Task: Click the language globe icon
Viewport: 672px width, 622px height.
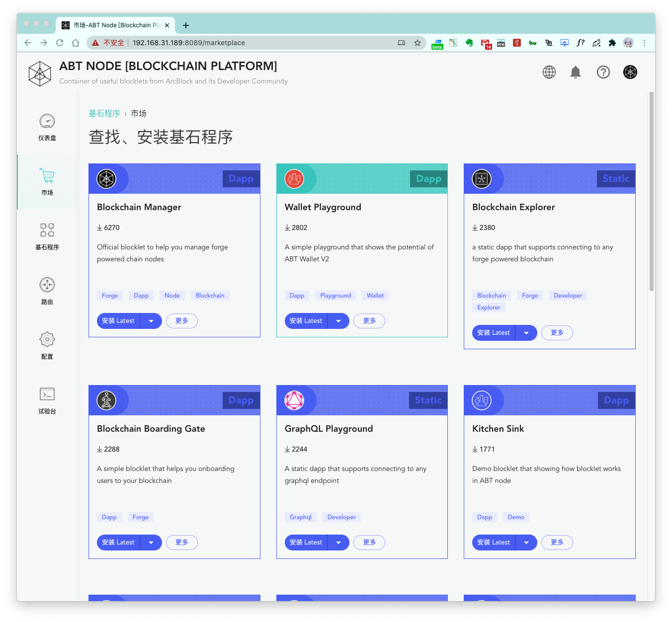Action: point(549,72)
